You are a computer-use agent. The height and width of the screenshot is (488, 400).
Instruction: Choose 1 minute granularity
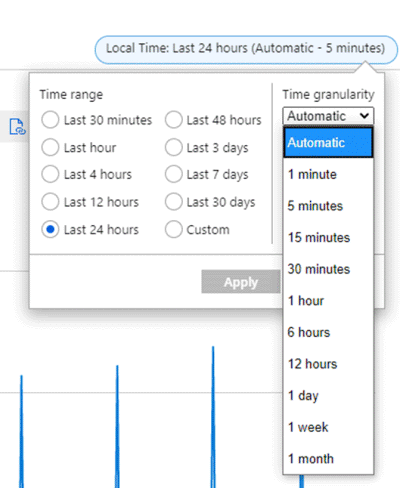tap(328, 174)
